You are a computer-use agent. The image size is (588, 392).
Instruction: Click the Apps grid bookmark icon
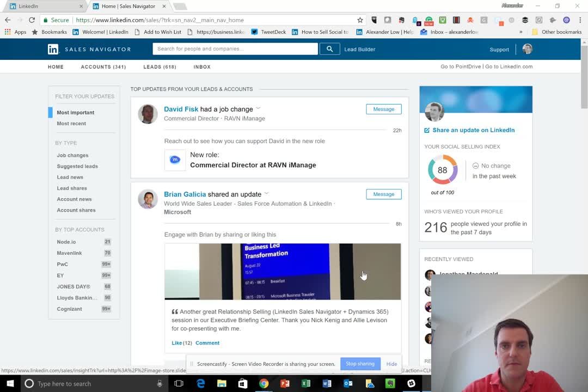click(x=8, y=32)
